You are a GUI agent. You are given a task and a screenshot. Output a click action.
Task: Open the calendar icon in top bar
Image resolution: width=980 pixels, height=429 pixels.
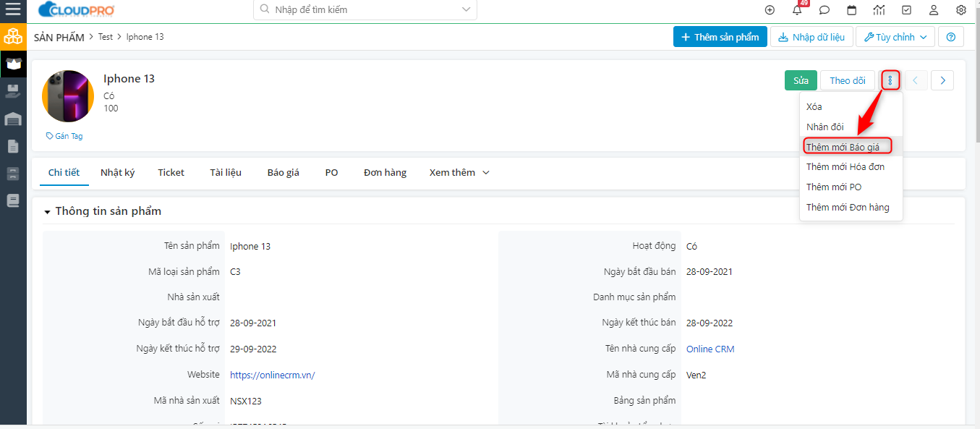coord(852,10)
